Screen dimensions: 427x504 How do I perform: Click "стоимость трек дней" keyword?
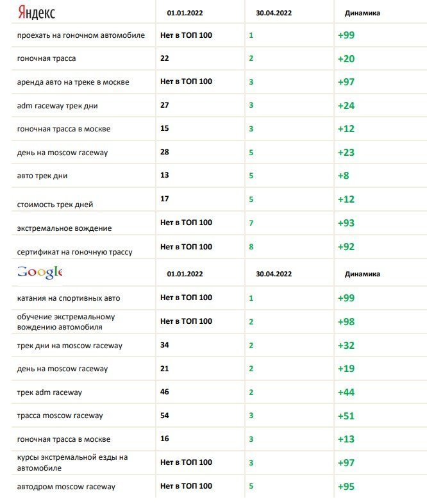tap(55, 205)
